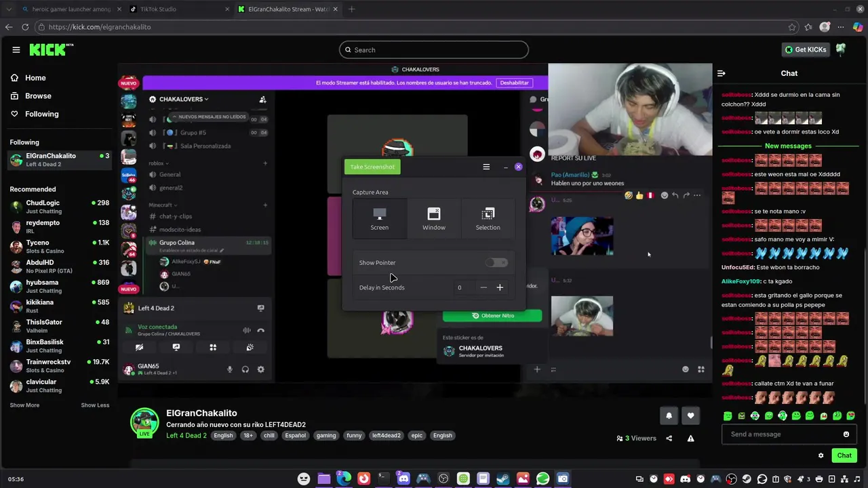This screenshot has height=488, width=868.
Task: Open a new browser tab
Action: (x=351, y=9)
